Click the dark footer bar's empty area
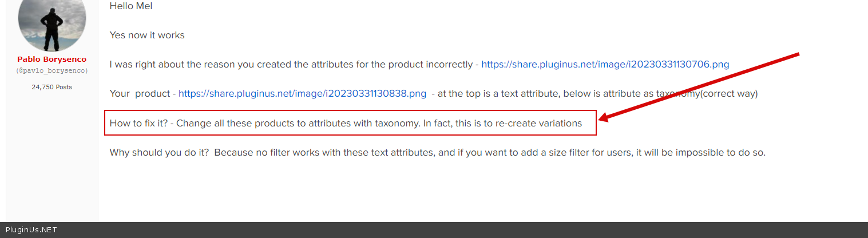This screenshot has width=868, height=238. pyautogui.click(x=458, y=230)
